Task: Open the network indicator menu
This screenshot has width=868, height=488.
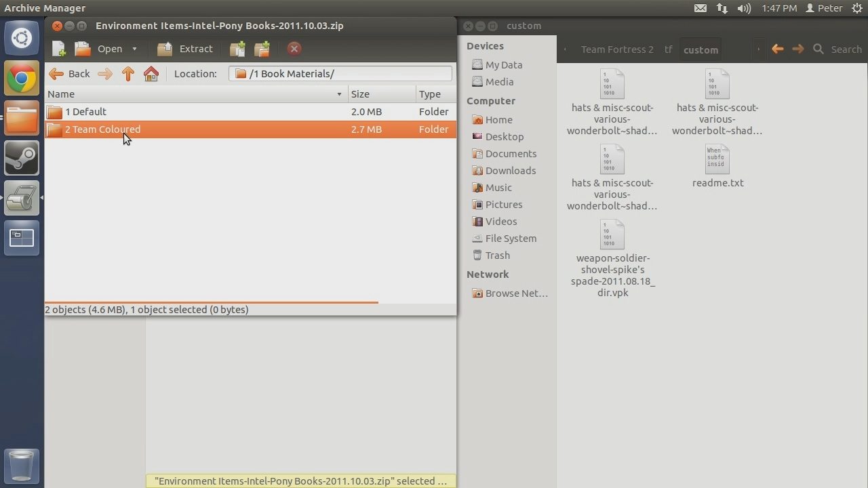Action: point(722,8)
